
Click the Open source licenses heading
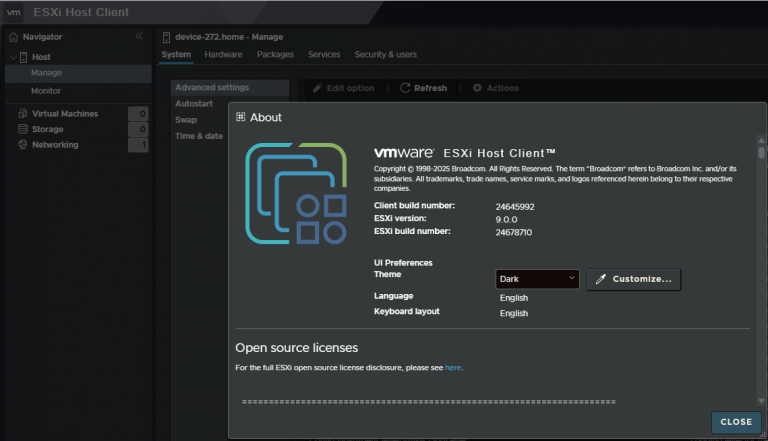click(x=296, y=348)
